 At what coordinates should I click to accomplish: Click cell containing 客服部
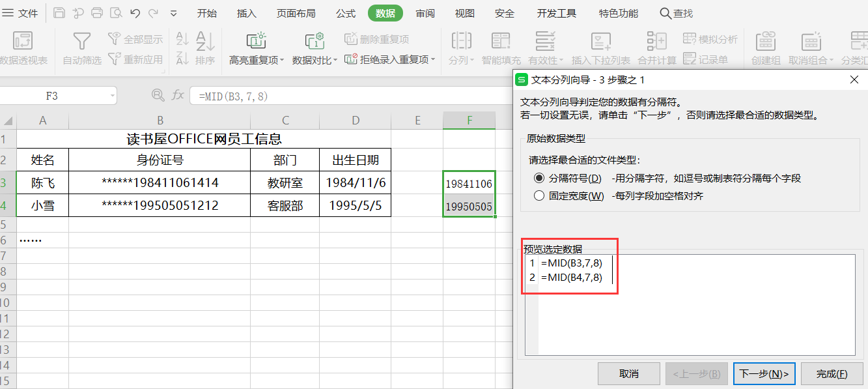285,206
